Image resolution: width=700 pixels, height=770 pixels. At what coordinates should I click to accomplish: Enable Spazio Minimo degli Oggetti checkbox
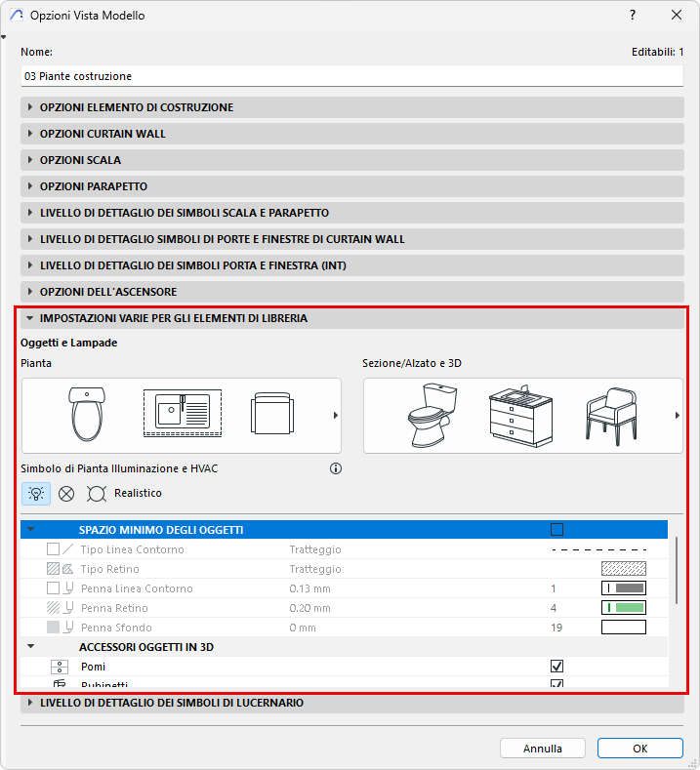tap(556, 529)
